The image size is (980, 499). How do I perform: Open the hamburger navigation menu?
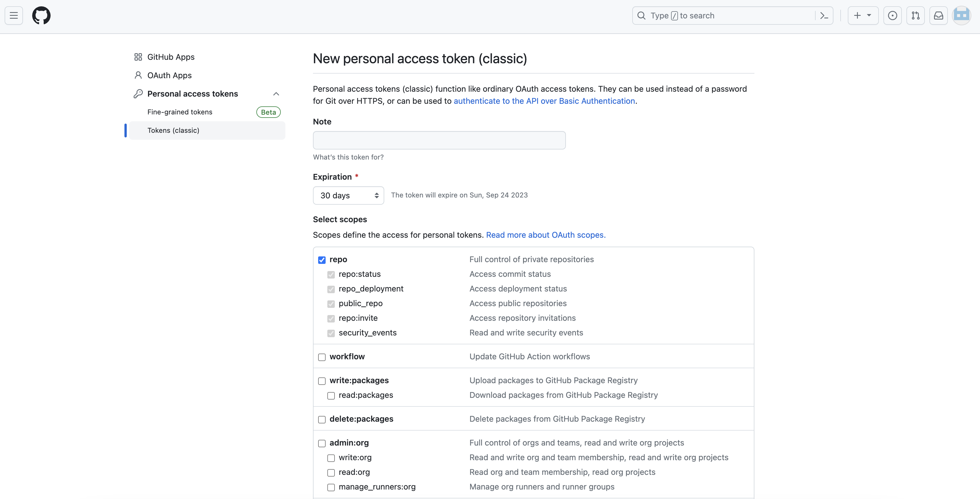click(x=14, y=16)
